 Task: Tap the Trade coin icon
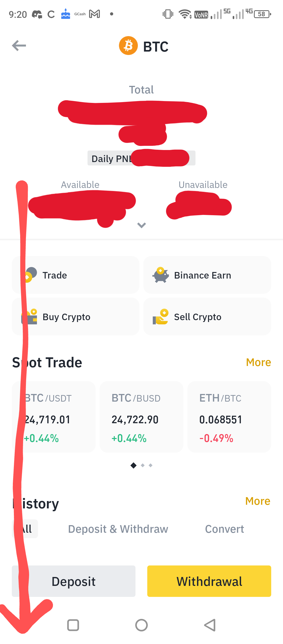pos(29,275)
